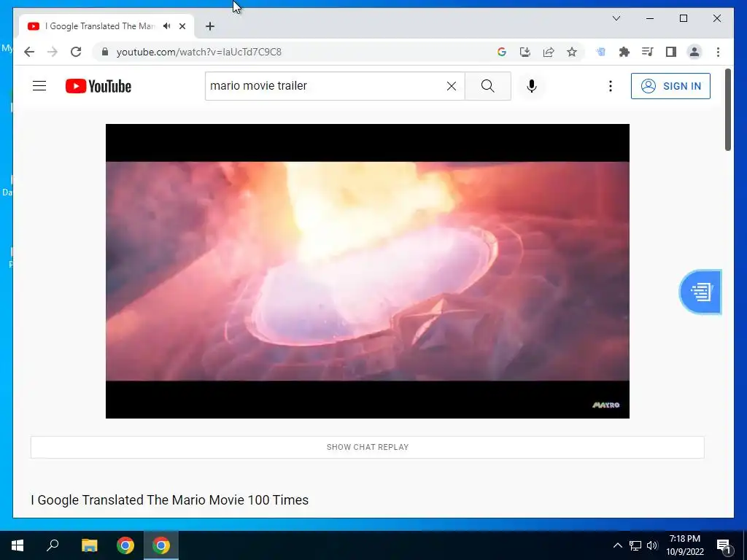Go back with the browser back arrow
Screen dimensions: 747x560
coord(29,52)
